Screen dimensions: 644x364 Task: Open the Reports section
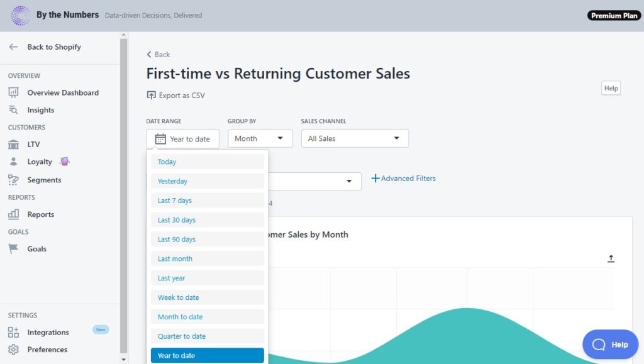coord(41,214)
